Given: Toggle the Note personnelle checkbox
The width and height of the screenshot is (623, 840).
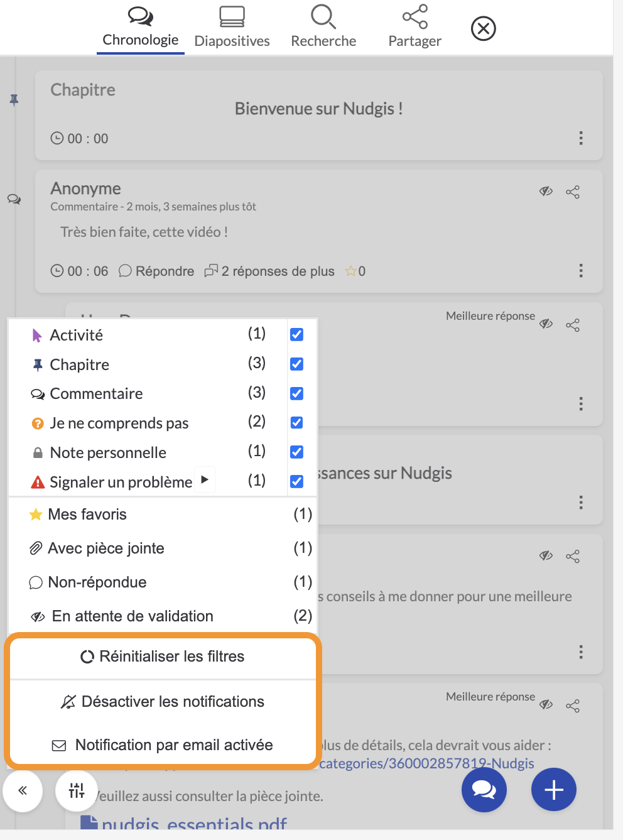Looking at the screenshot, I should pyautogui.click(x=296, y=452).
